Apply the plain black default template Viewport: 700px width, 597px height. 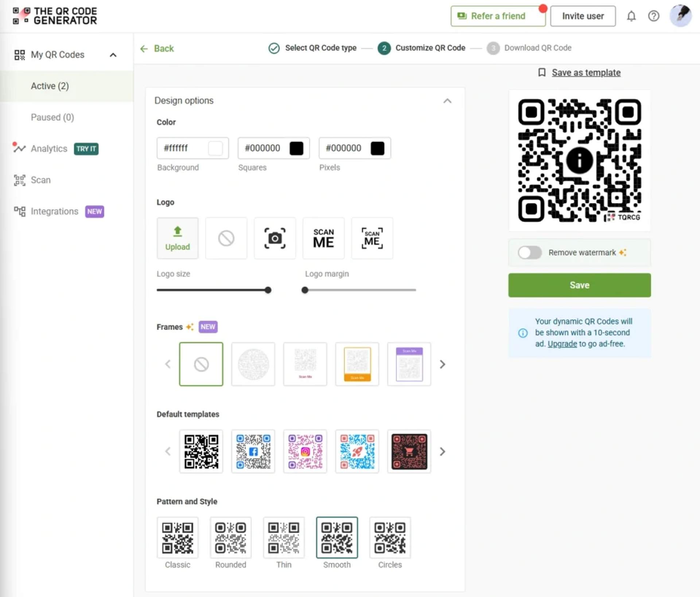(x=201, y=451)
